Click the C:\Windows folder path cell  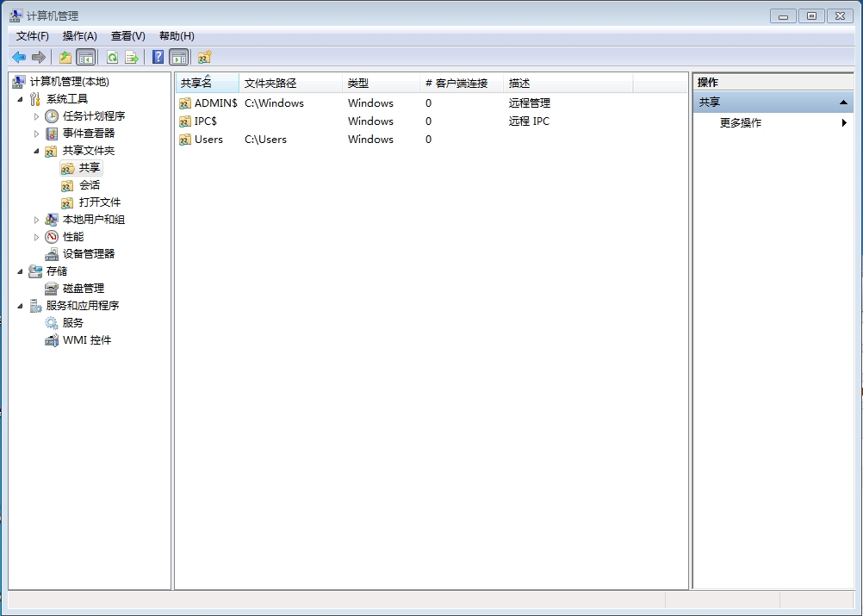click(x=274, y=103)
